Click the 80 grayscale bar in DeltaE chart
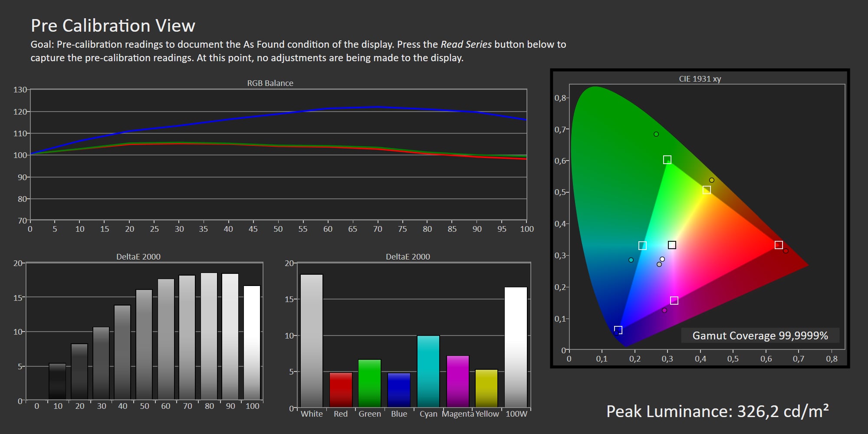 point(209,336)
